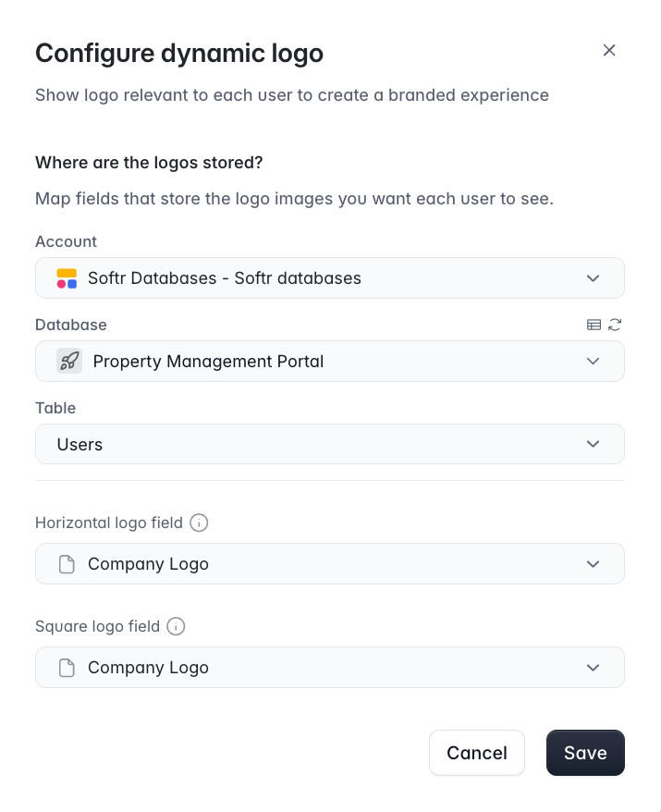Screen dimensions: 661x812
Task: Refresh the database list icon
Action: 615,325
